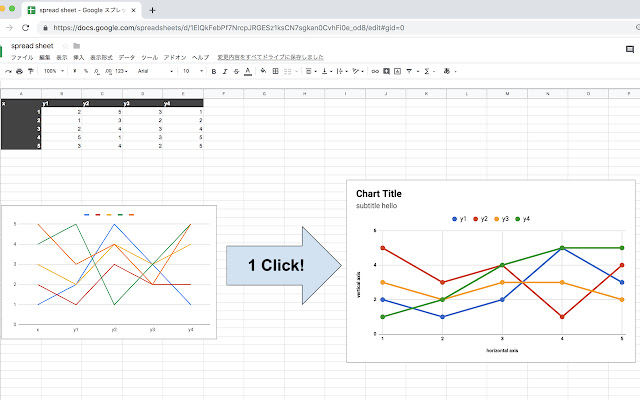Click the move-to-folder icon
Viewport: 640px width, 400px height.
click(76, 46)
